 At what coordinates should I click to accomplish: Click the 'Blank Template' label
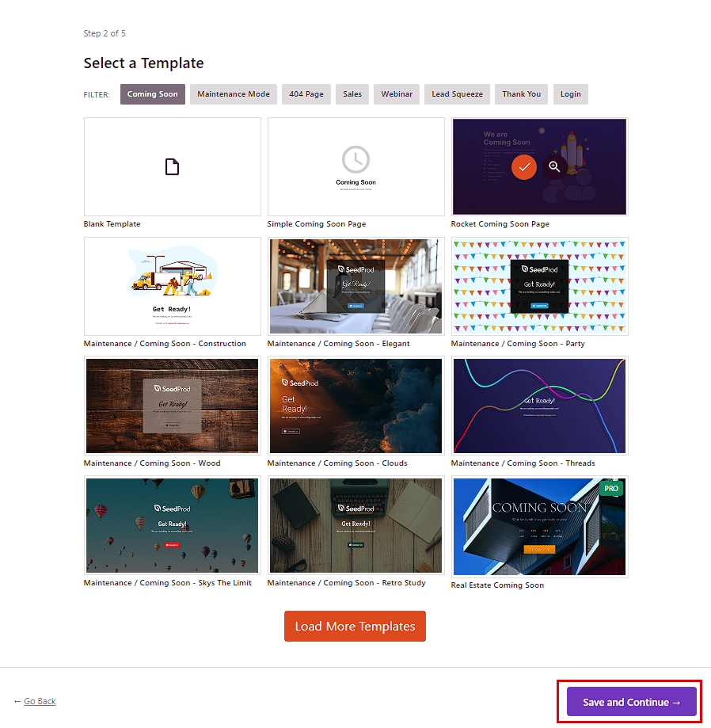(112, 223)
